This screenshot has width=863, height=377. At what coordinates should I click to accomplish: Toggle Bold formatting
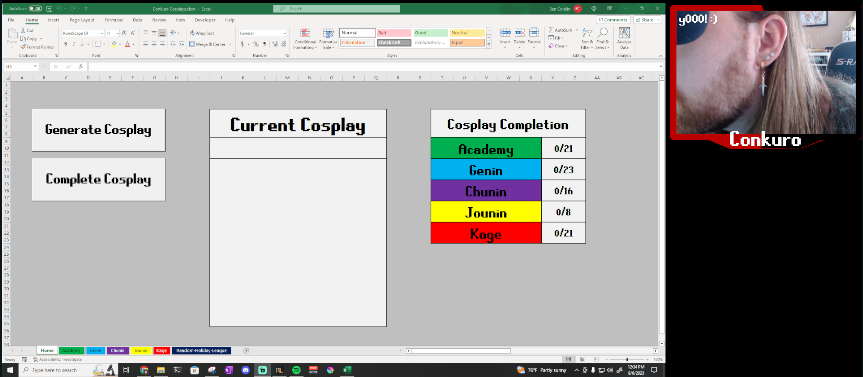[65, 44]
